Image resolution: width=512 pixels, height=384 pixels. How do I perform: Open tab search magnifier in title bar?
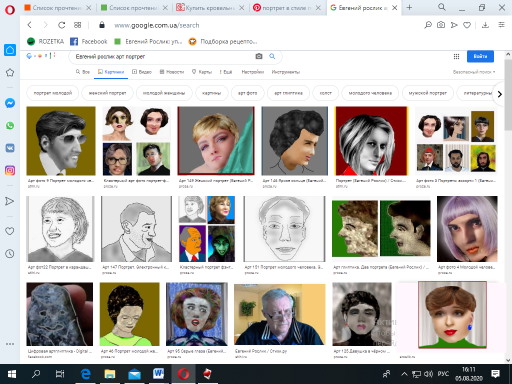(442, 7)
